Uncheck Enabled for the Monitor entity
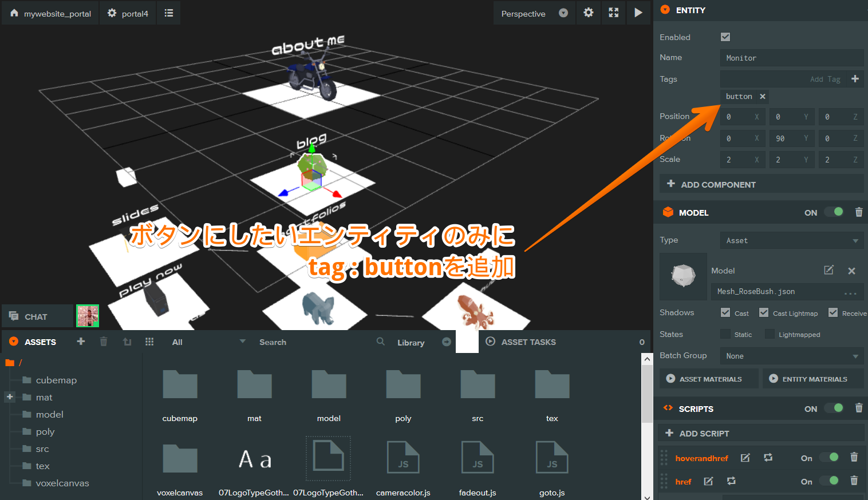The height and width of the screenshot is (500, 868). point(725,37)
